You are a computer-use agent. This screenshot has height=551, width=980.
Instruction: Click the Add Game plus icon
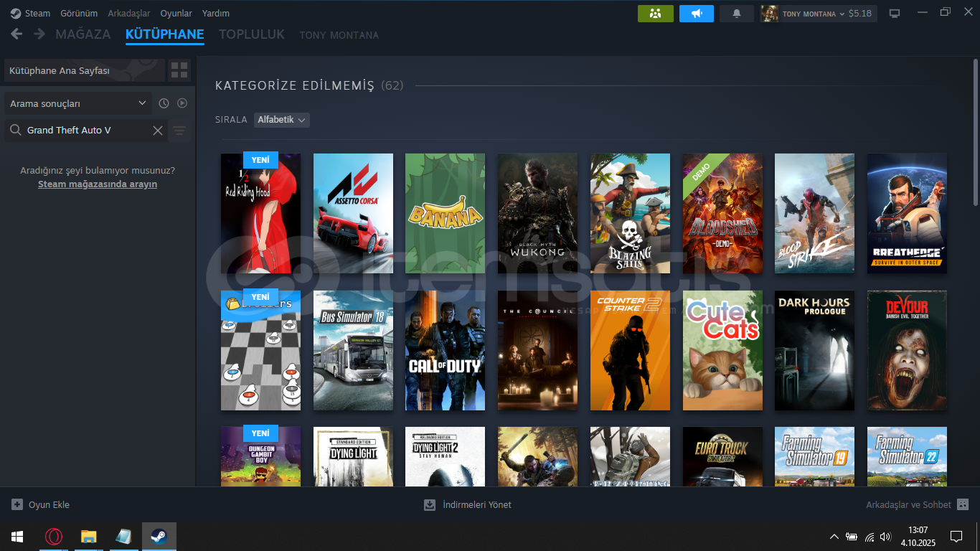17,505
